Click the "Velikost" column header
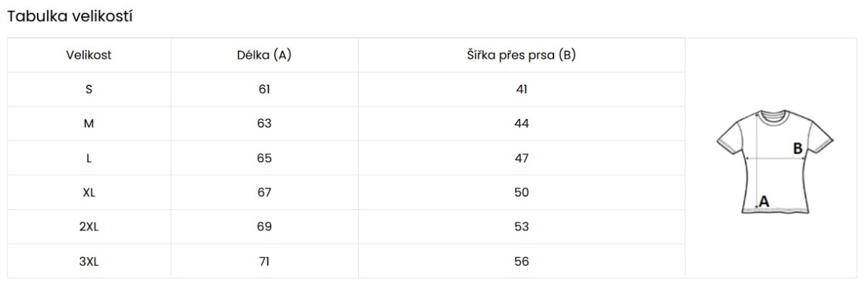 click(x=89, y=55)
